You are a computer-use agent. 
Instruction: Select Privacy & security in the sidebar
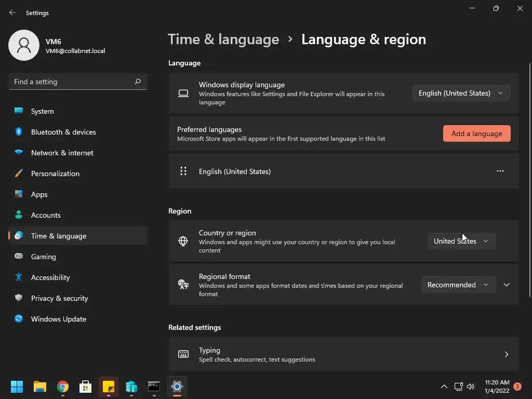[x=78, y=298]
